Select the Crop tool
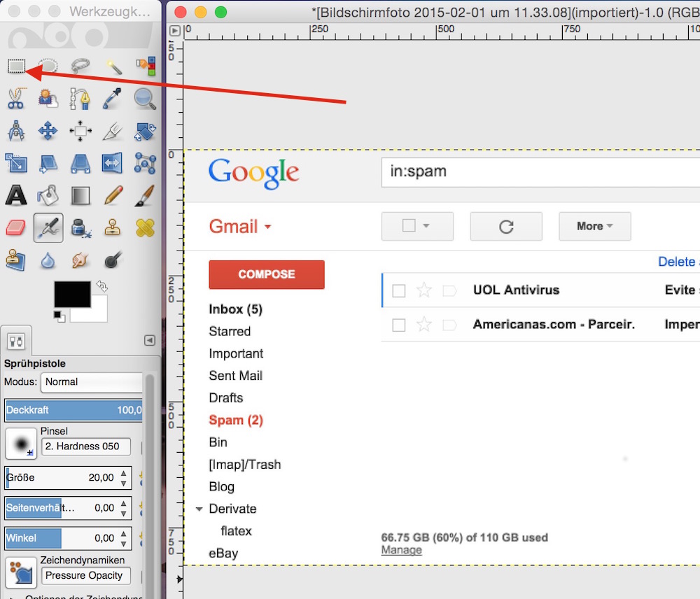Screen dimensions: 700x599 click(112, 131)
